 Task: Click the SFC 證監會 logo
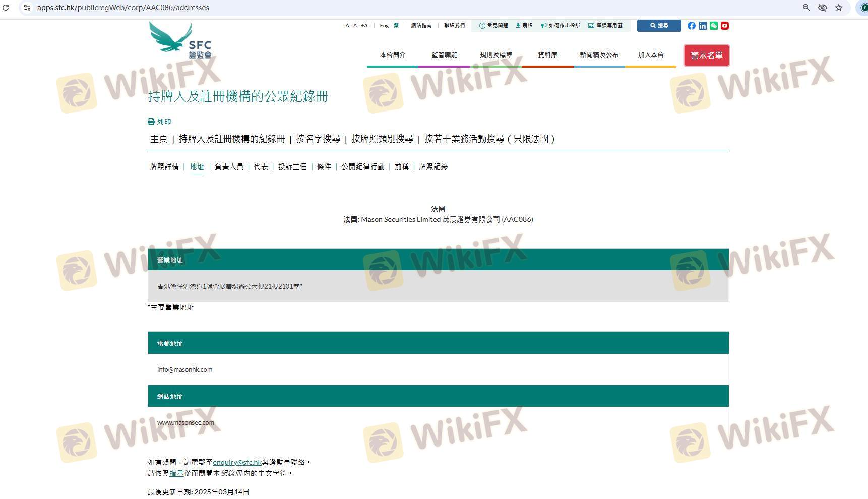click(x=180, y=40)
